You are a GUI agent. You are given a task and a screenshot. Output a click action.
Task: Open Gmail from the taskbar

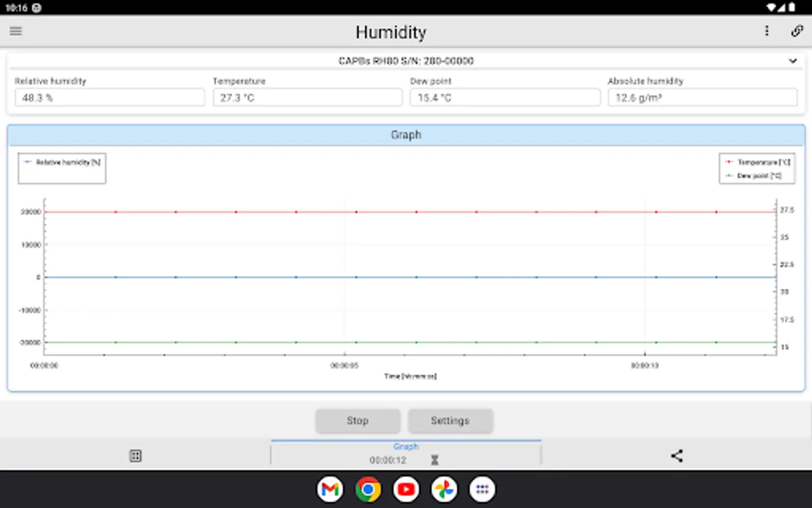[330, 489]
